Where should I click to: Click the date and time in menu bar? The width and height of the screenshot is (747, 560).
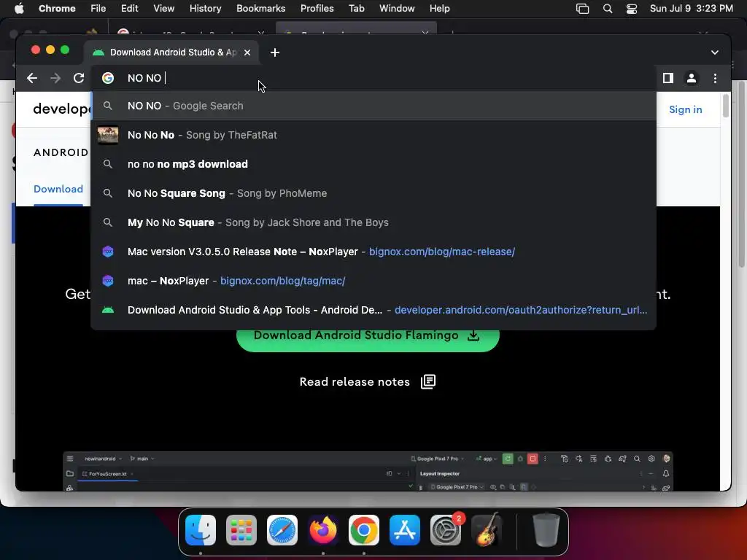click(x=692, y=9)
